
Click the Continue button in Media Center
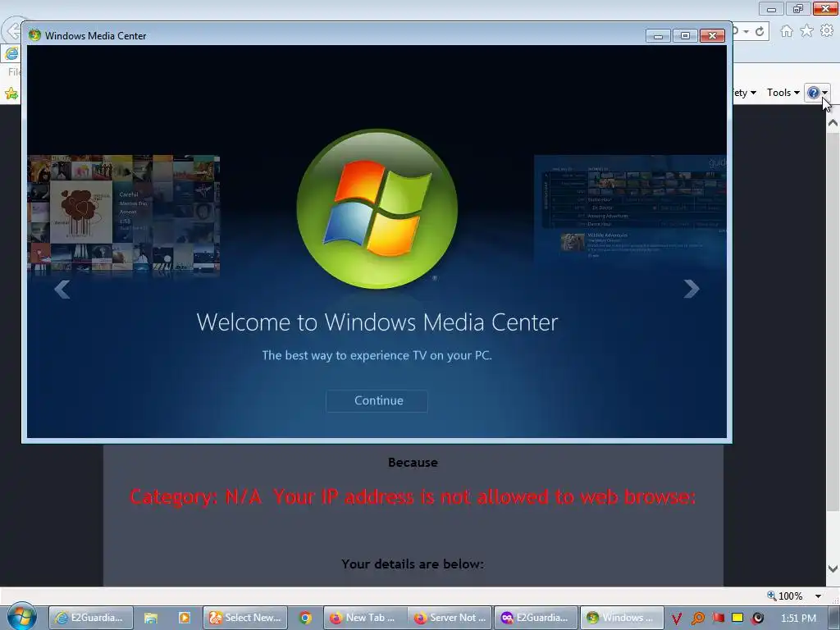click(377, 400)
